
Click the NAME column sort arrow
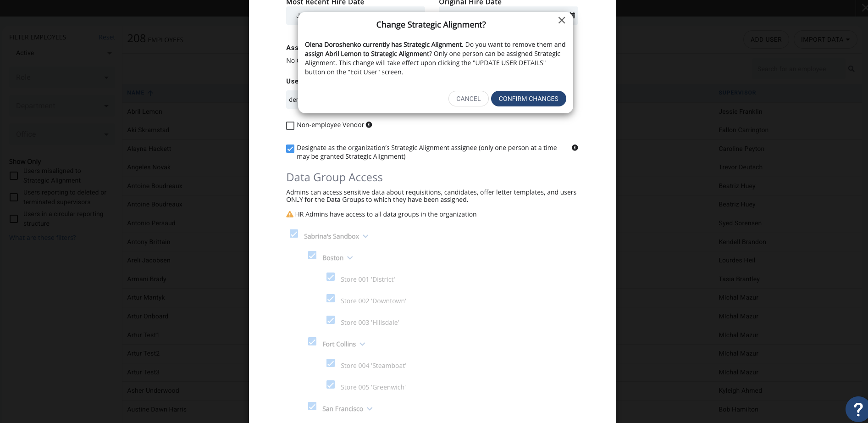click(x=150, y=93)
